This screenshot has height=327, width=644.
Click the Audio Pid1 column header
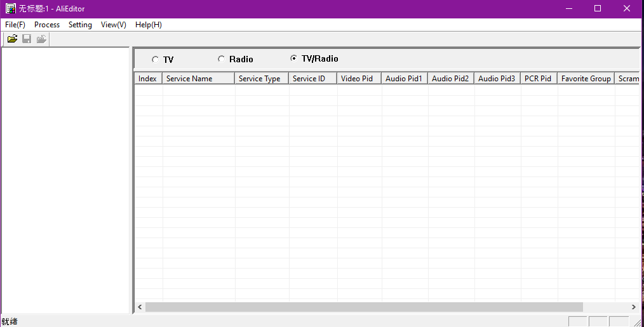tap(405, 79)
